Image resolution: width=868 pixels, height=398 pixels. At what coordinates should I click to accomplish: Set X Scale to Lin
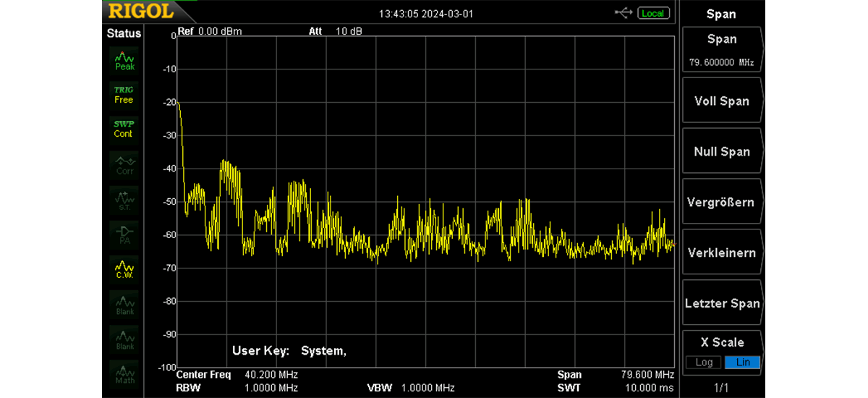(x=742, y=363)
